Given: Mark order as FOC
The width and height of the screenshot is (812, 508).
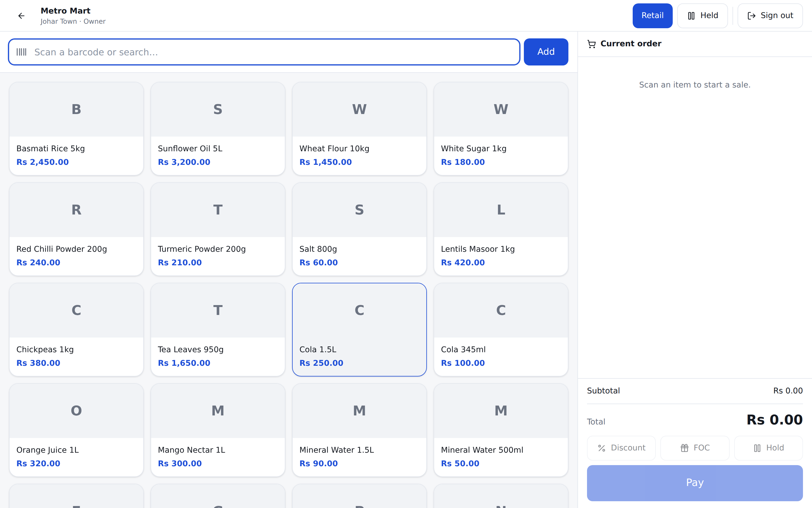Looking at the screenshot, I should 695,448.
